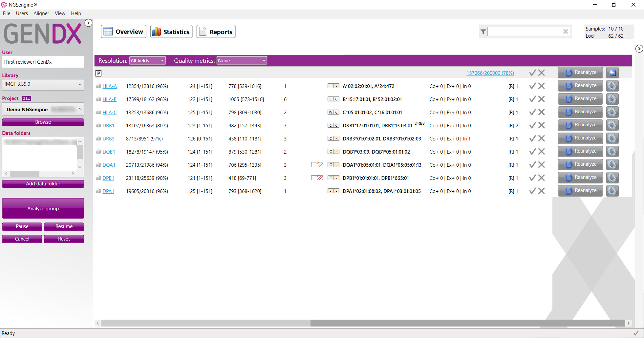This screenshot has width=644, height=338.
Task: Click the Browse button
Action: (43, 122)
